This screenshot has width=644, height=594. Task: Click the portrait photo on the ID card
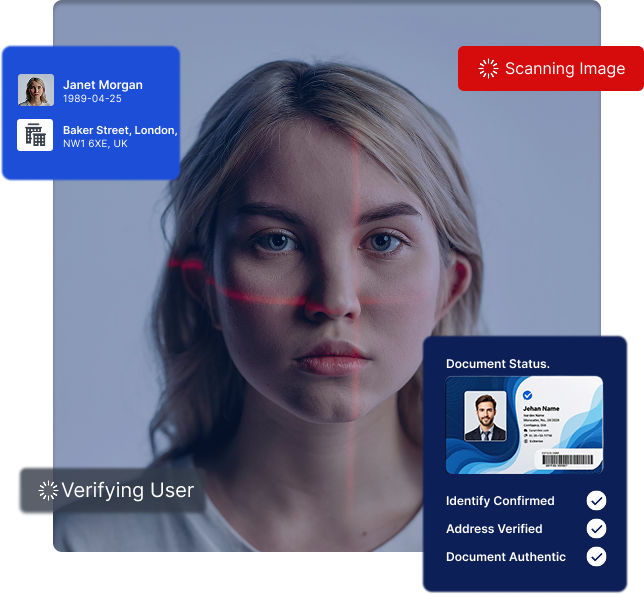(x=485, y=416)
